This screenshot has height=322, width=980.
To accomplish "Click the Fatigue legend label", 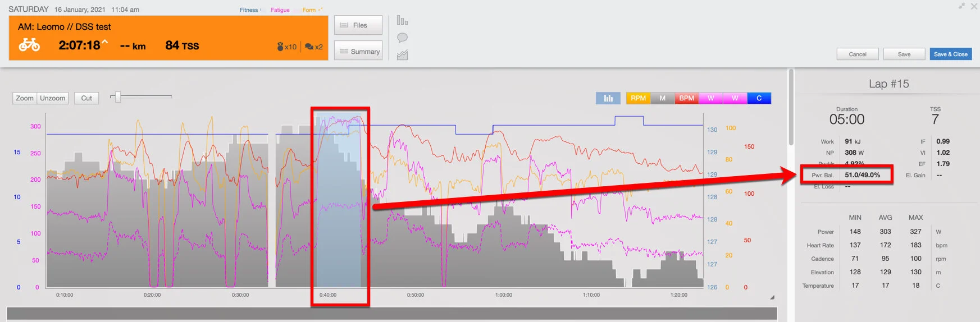I will tap(280, 10).
